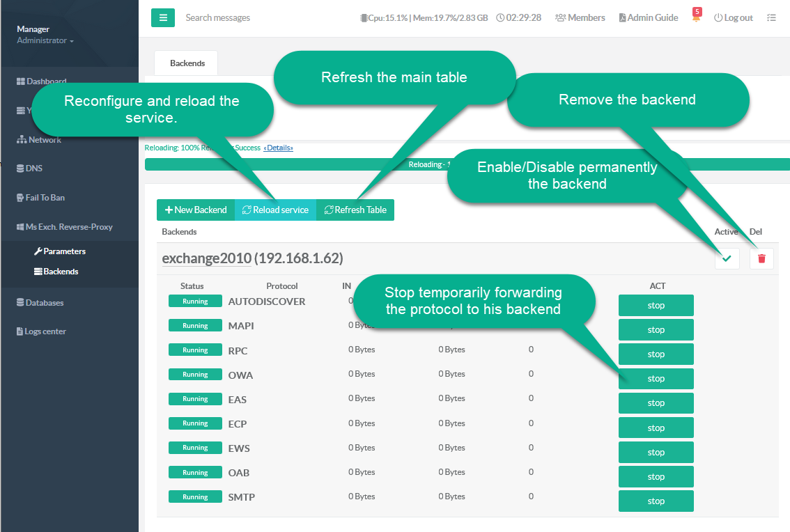
Task: Click the New Backend button
Action: click(196, 210)
